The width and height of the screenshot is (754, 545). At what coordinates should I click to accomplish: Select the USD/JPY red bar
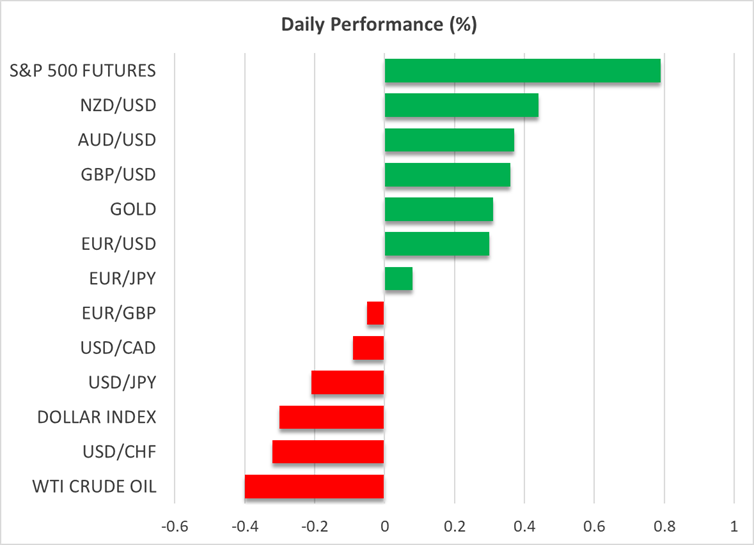[x=348, y=383]
